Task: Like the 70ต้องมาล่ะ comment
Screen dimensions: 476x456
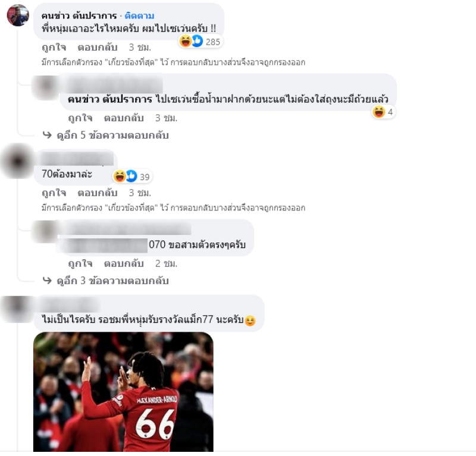Action: coord(54,193)
